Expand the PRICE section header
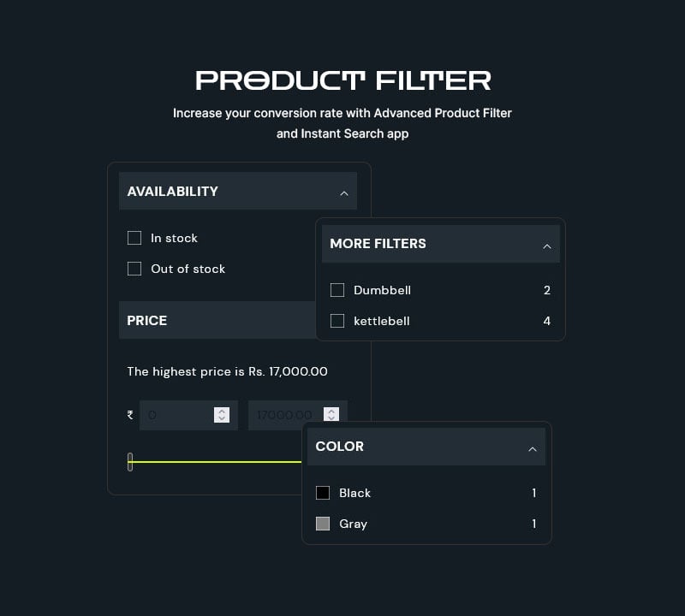 tap(214, 320)
